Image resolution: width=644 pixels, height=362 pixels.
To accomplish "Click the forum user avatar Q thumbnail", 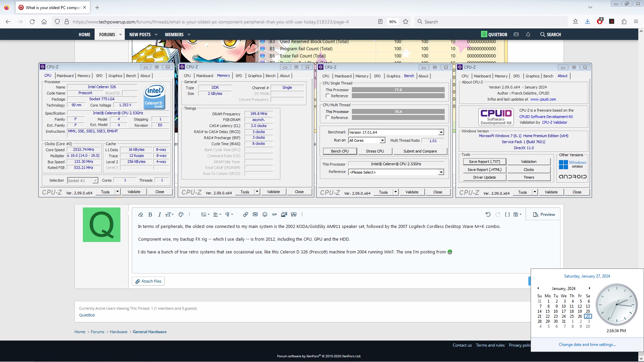I will pyautogui.click(x=102, y=225).
